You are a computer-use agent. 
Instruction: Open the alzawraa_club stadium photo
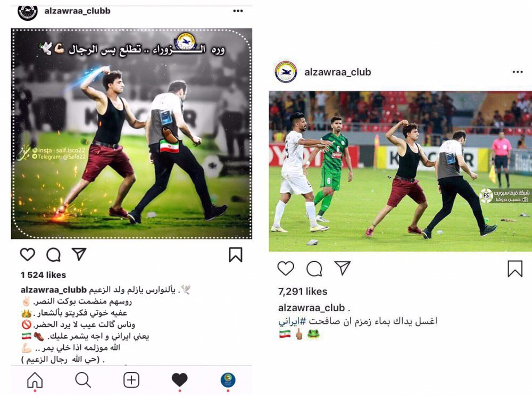(x=401, y=171)
